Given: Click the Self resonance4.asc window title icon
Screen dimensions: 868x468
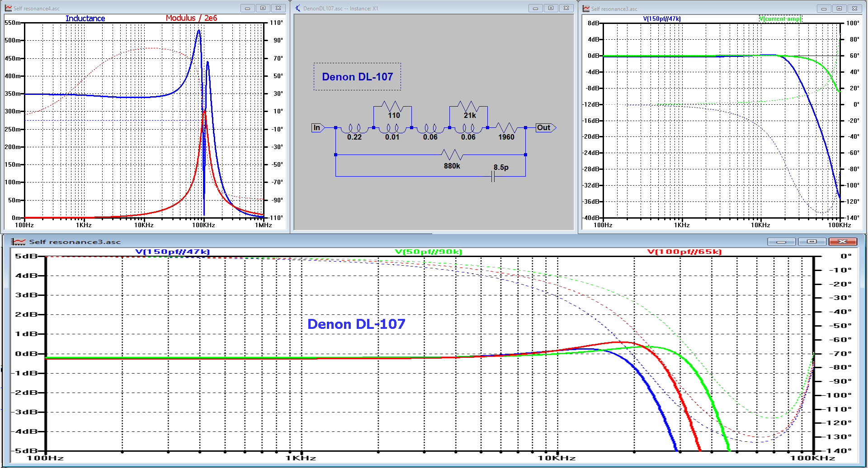Looking at the screenshot, I should (x=8, y=8).
